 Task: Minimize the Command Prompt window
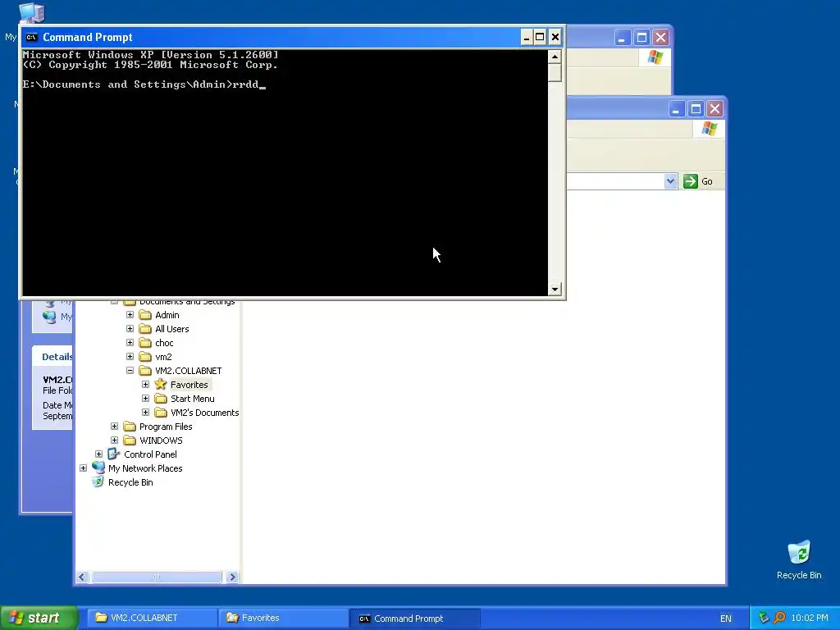pyautogui.click(x=526, y=37)
